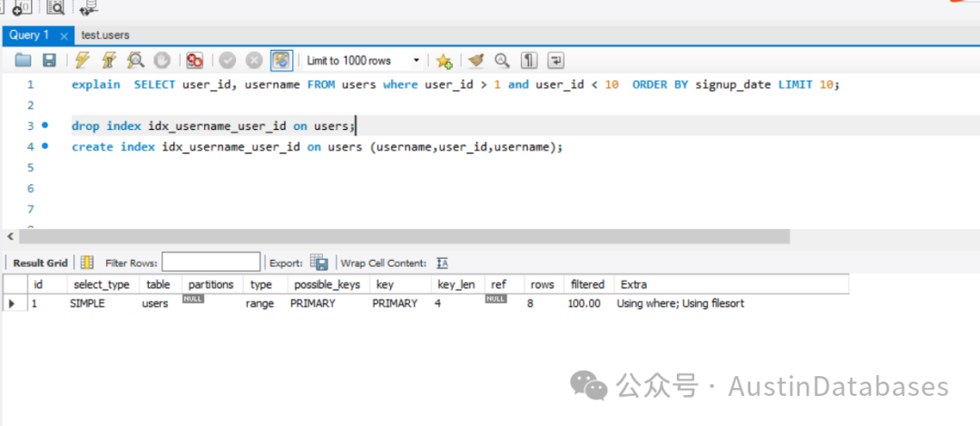Open a SQL script file icon
This screenshot has width=980, height=426.
point(23,60)
